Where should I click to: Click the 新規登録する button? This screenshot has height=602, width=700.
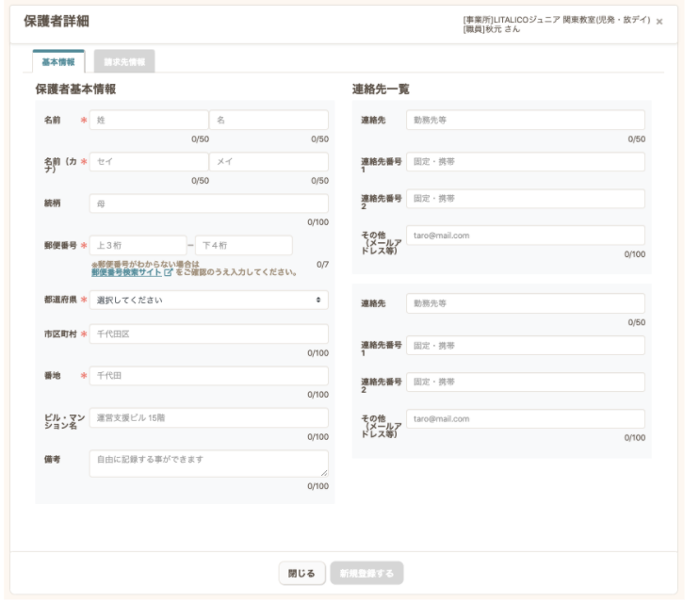(367, 573)
